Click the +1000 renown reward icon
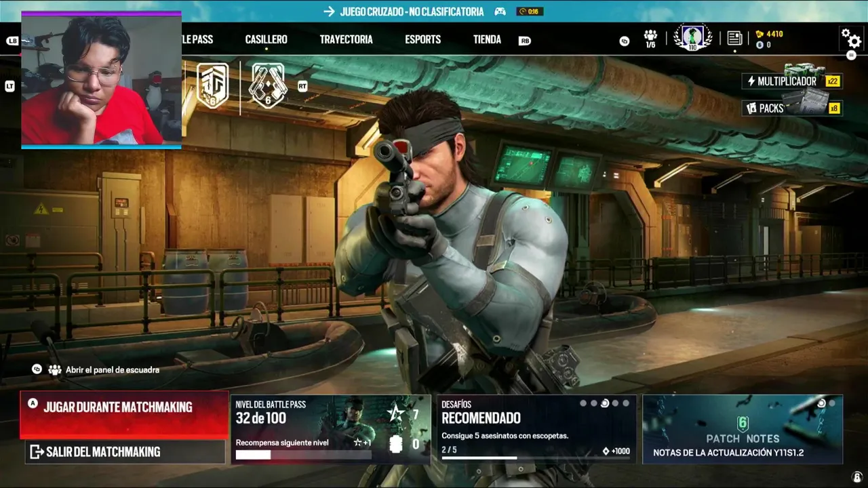This screenshot has height=488, width=868. pyautogui.click(x=606, y=451)
